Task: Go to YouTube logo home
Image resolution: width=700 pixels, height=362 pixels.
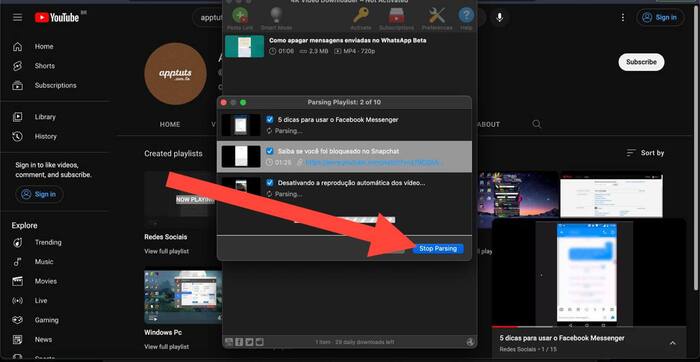Action: [x=57, y=17]
